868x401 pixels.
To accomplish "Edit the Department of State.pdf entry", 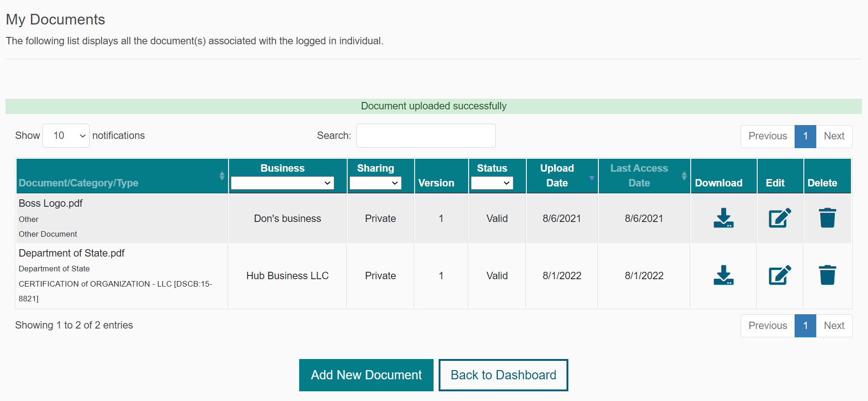I will click(x=780, y=275).
